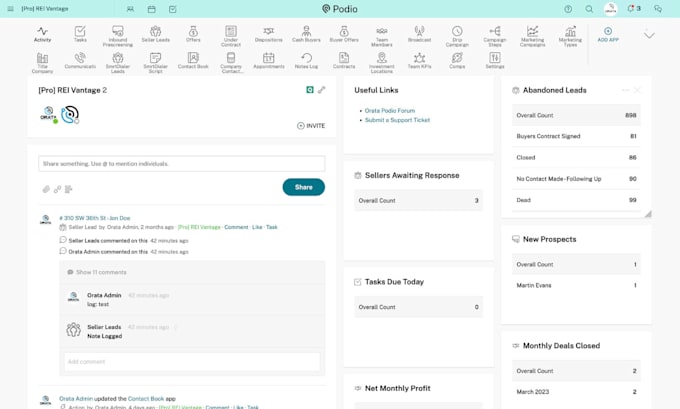Open the Communications app
The width and height of the screenshot is (680, 409).
[80, 61]
